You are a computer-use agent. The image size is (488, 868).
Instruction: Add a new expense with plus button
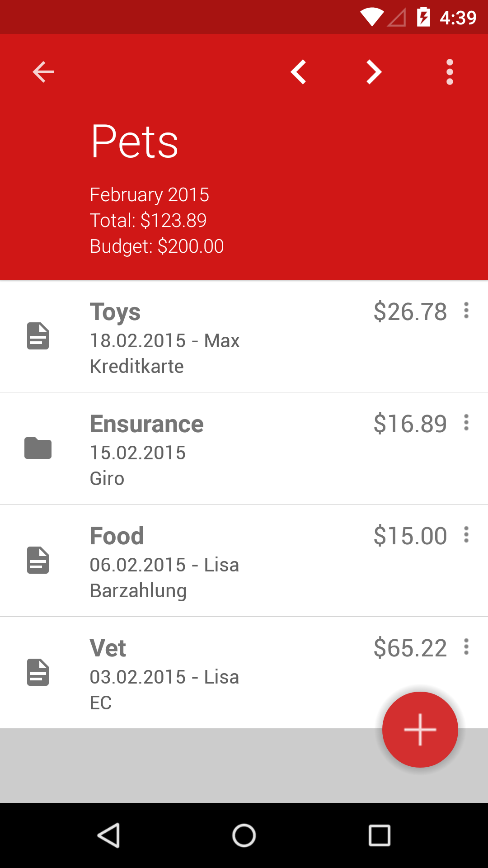[x=420, y=730]
